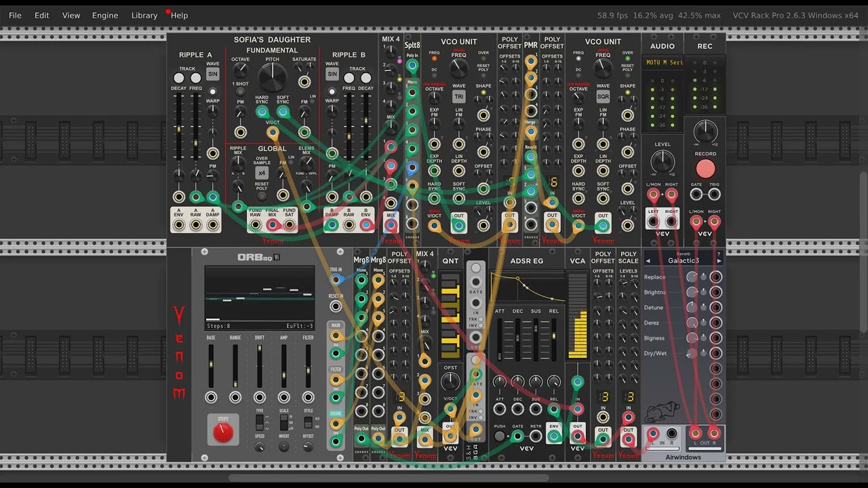Click the PMR Resplit jack
The image size is (868, 488).
(531, 157)
